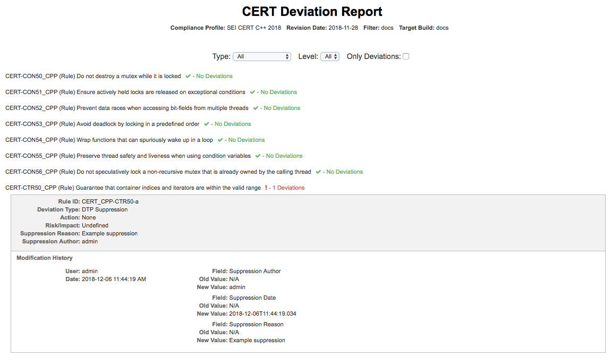The image size is (611, 364).
Task: Open the Type dropdown set to All
Action: pyautogui.click(x=261, y=56)
